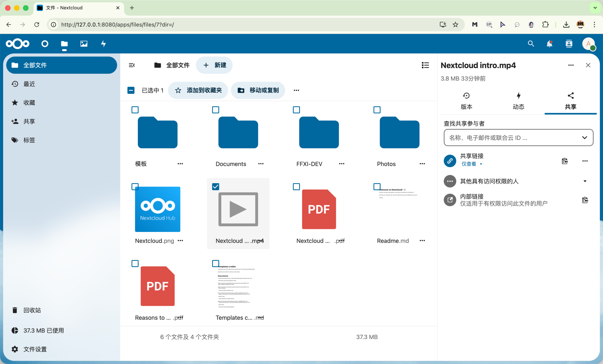This screenshot has height=364, width=603.
Task: Click the notifications bell icon
Action: click(549, 44)
